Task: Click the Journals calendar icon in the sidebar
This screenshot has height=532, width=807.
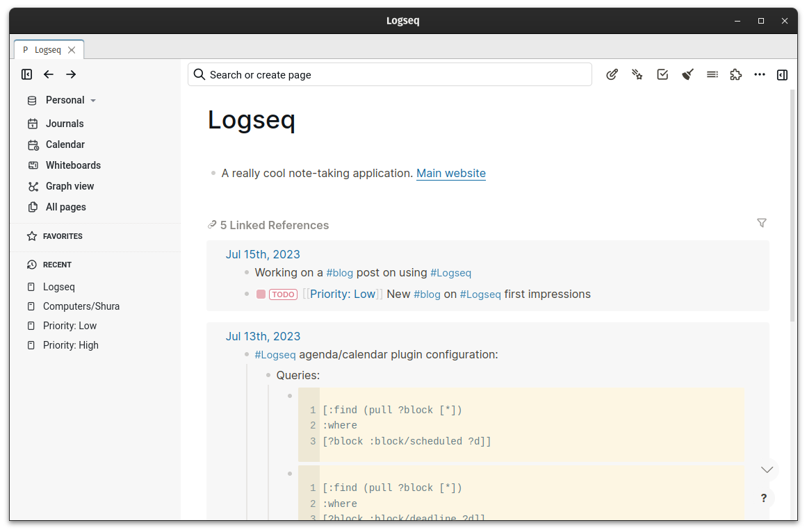Action: click(33, 124)
